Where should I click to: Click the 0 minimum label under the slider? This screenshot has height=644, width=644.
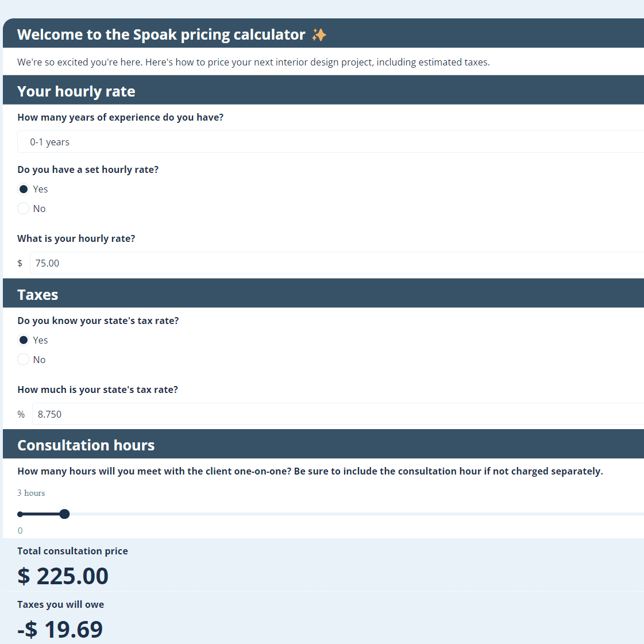click(20, 531)
